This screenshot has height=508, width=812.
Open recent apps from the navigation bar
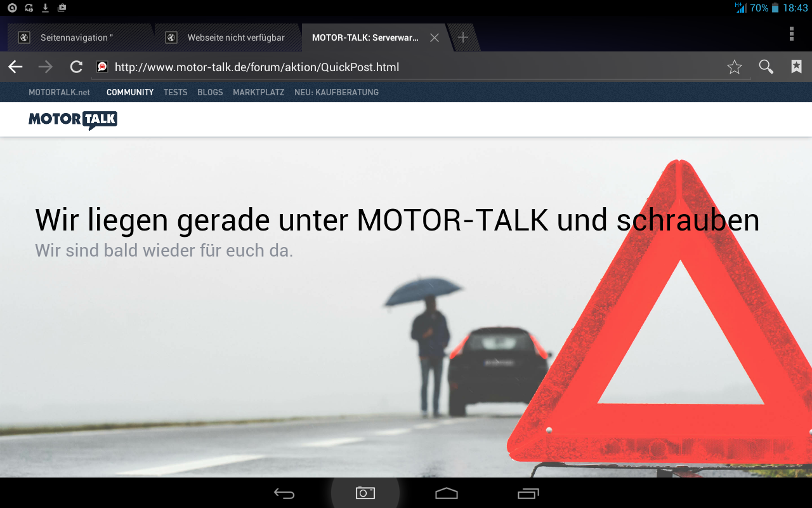tap(528, 493)
